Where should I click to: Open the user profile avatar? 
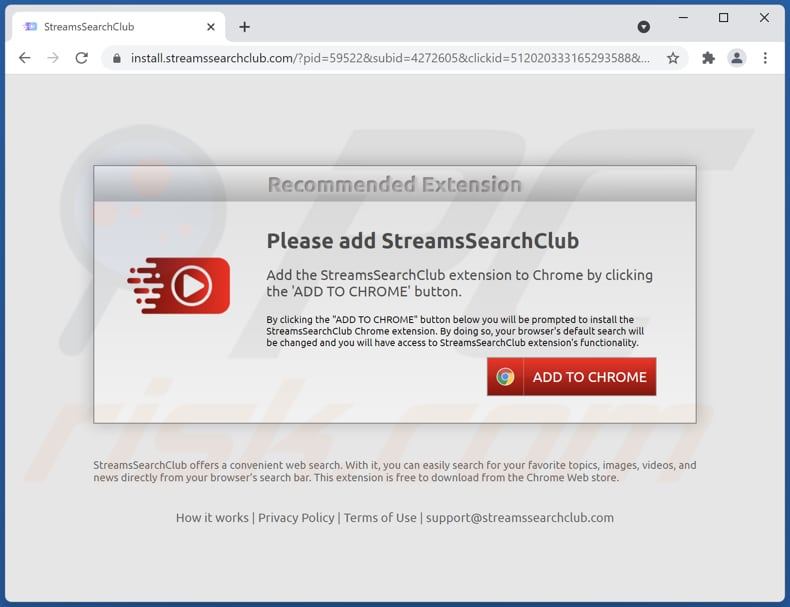coord(737,58)
